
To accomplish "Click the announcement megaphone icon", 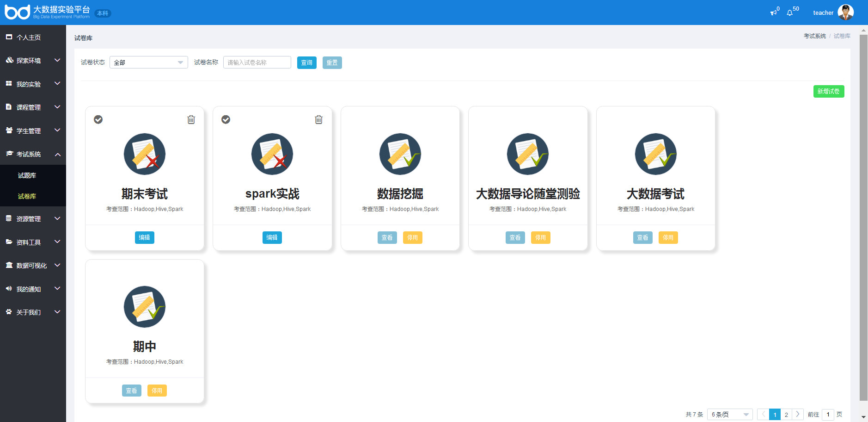I will click(x=773, y=13).
